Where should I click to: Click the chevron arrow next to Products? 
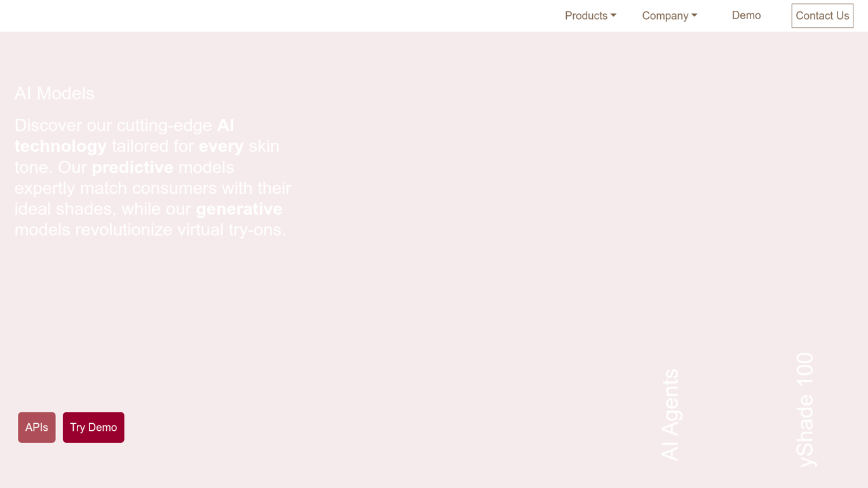coord(613,16)
